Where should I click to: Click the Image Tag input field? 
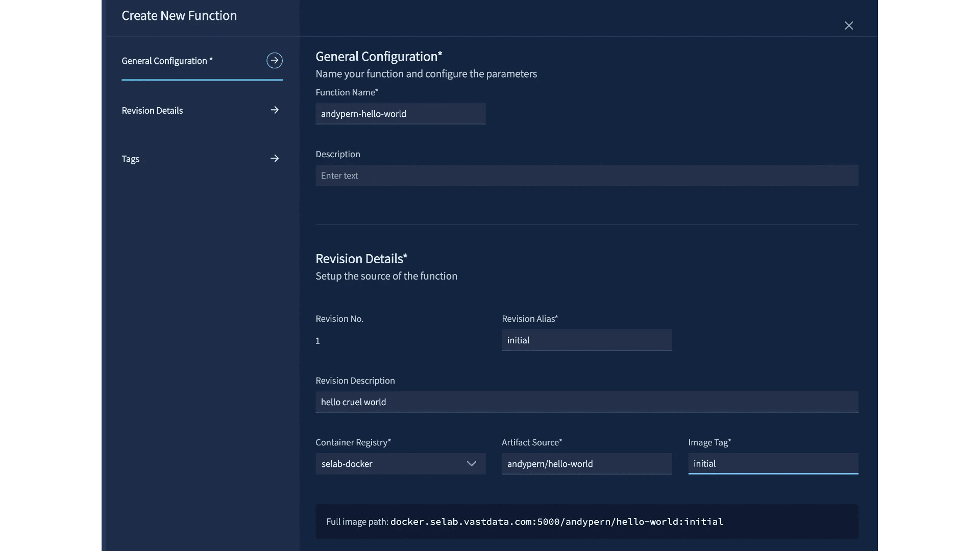point(773,464)
